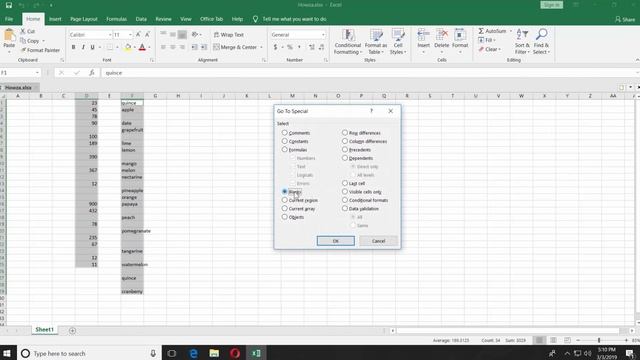The height and width of the screenshot is (360, 640).
Task: Click the Share button
Action: [625, 19]
